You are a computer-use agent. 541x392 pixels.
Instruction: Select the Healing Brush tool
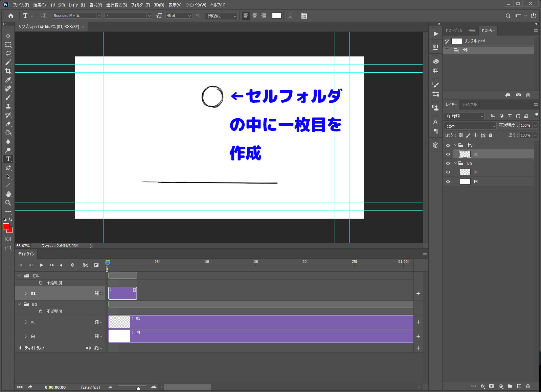8,89
